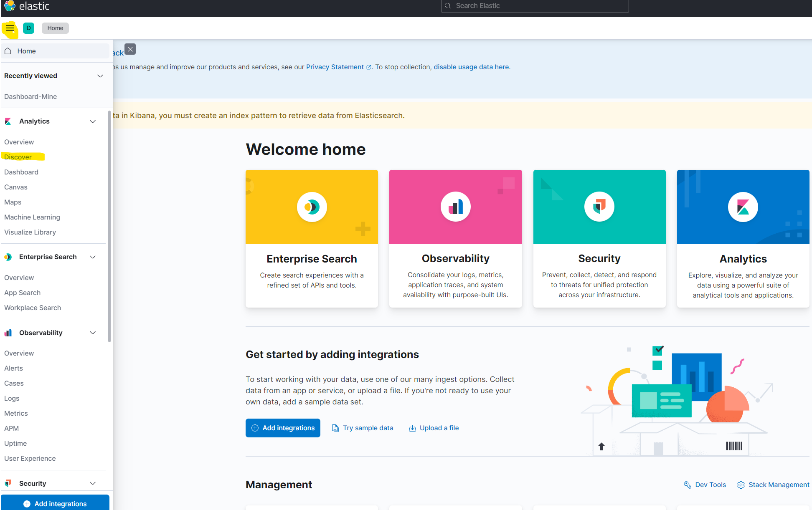Screen dimensions: 812x510
Task: Collapse the Enterprise Search navigation group
Action: pyautogui.click(x=93, y=257)
